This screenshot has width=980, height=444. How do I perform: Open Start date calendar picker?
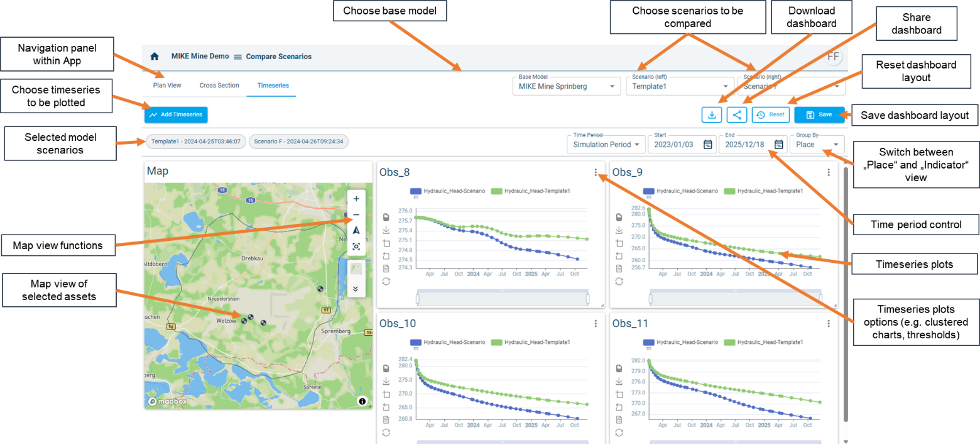click(x=707, y=145)
